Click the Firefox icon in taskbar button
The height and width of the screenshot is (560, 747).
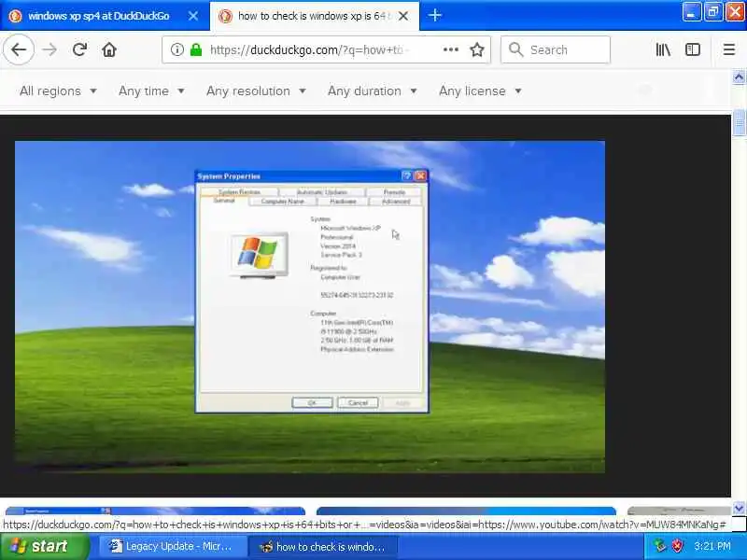point(266,546)
